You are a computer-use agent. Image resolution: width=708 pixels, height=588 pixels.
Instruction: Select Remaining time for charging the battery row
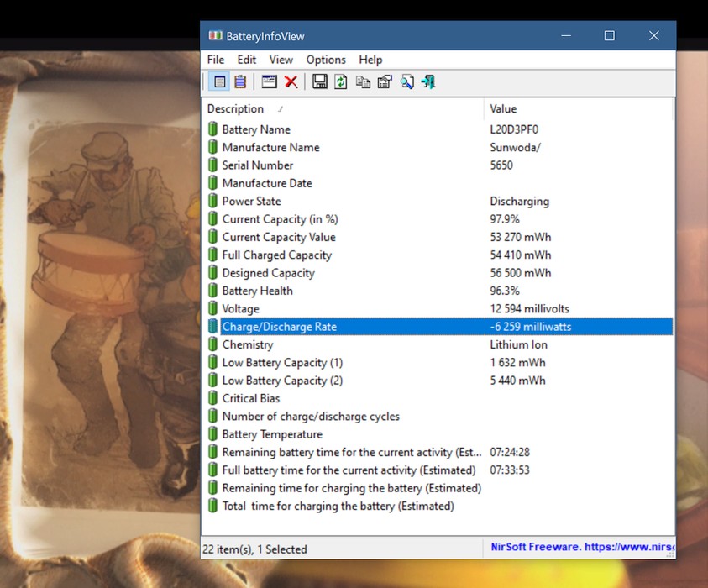439,488
